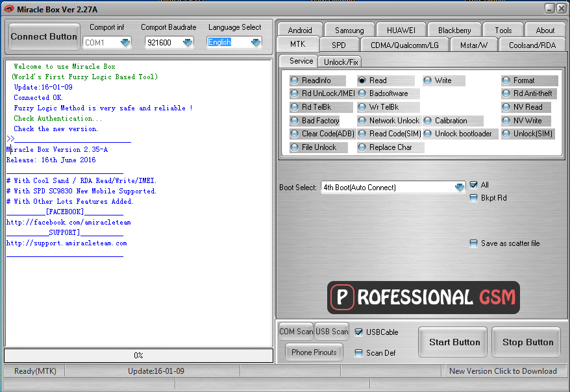570x392 pixels.
Task: Choose the NV Read radio option
Action: click(x=526, y=107)
